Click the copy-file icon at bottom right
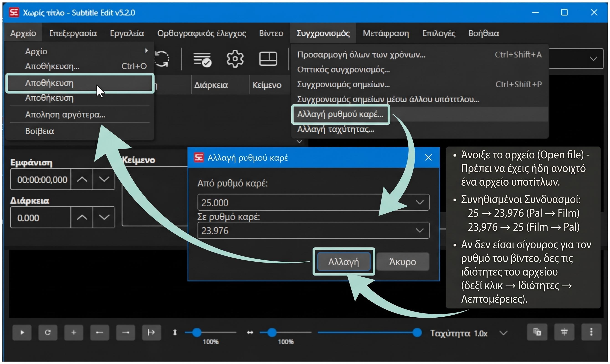The height and width of the screenshot is (364, 610). (x=537, y=332)
